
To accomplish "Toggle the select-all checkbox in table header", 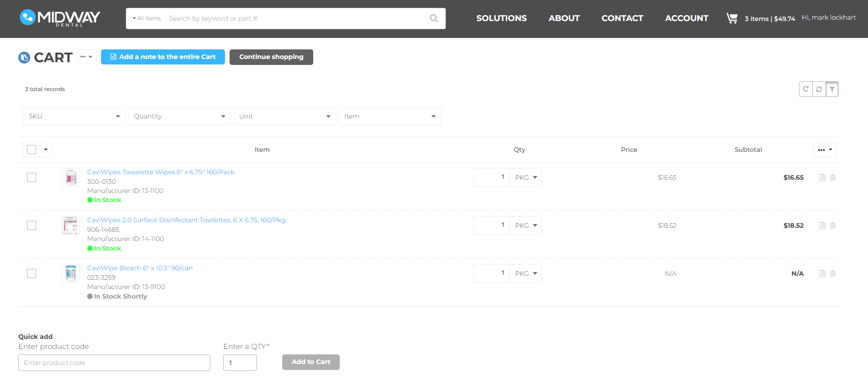I will tap(32, 150).
